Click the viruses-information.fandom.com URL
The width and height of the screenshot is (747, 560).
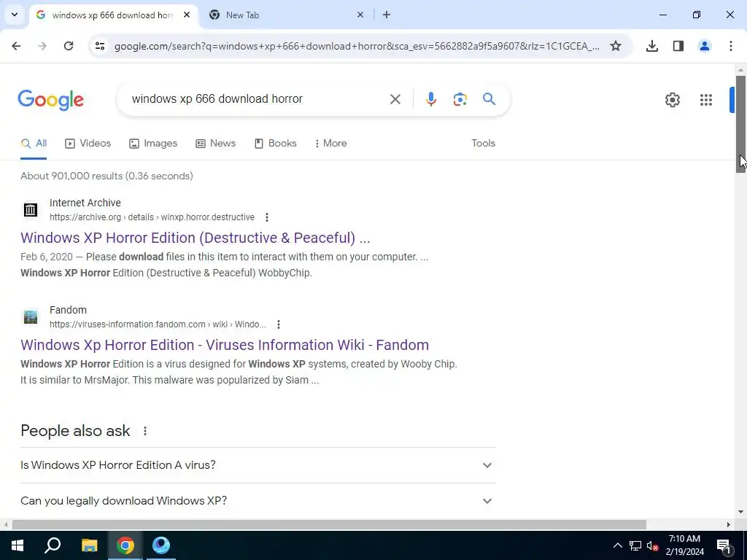point(158,324)
